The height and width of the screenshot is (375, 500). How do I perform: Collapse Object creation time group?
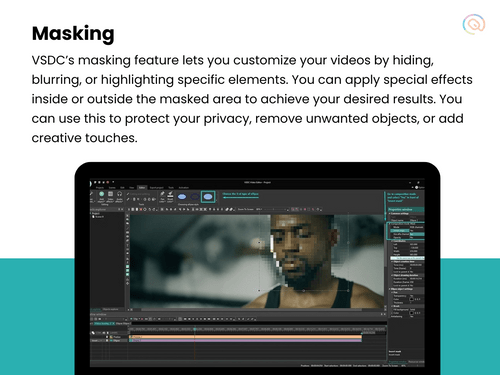392,262
